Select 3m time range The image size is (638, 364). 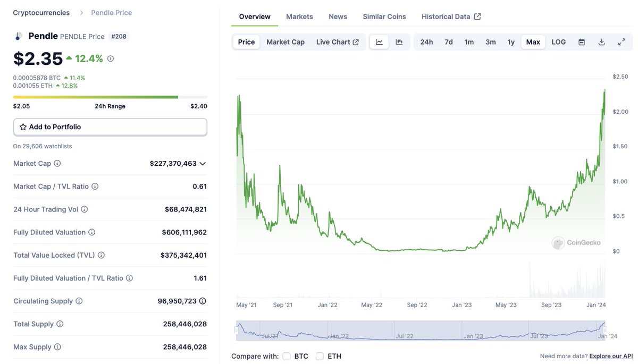[x=491, y=42]
